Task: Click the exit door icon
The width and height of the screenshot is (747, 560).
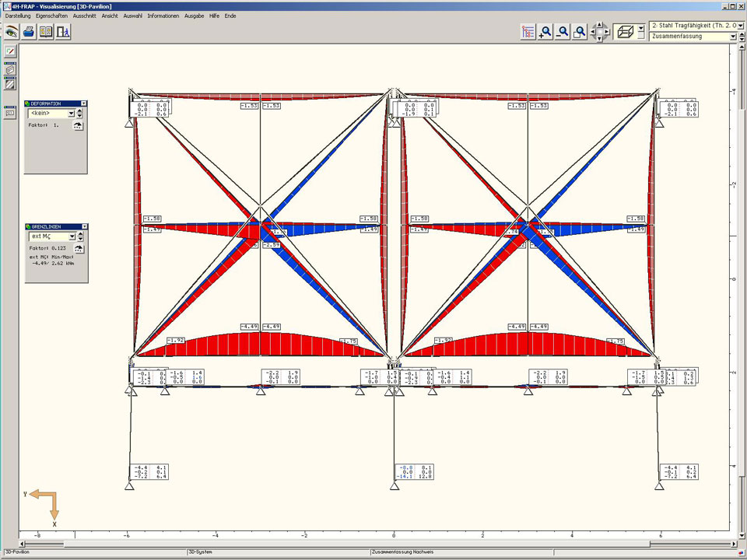Action: [x=64, y=32]
